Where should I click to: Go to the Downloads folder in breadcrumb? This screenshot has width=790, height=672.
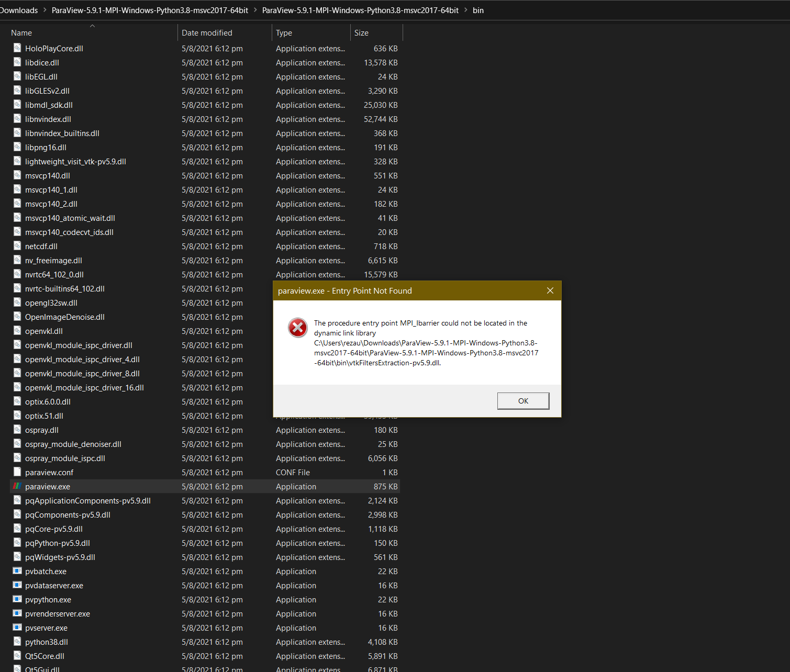tap(19, 10)
